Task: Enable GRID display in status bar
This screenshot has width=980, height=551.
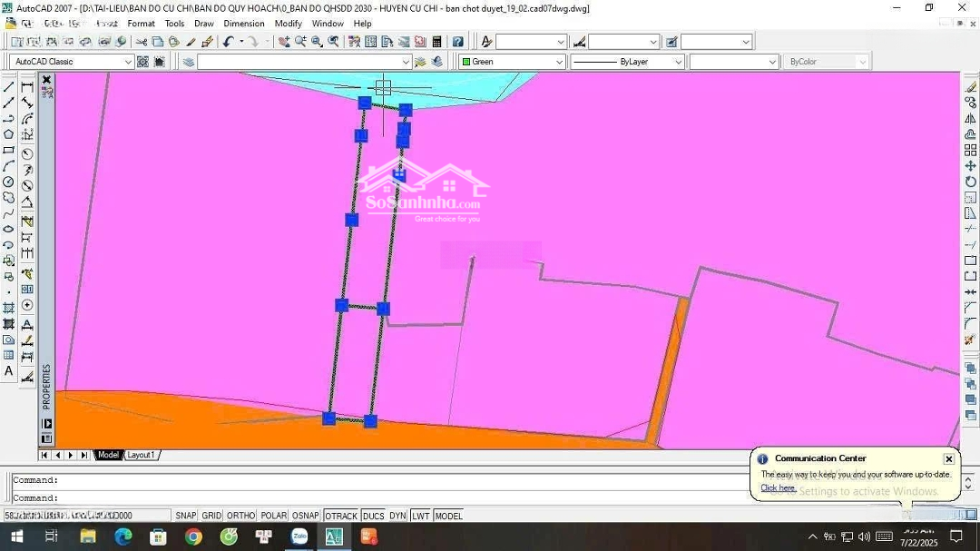Action: [x=211, y=516]
